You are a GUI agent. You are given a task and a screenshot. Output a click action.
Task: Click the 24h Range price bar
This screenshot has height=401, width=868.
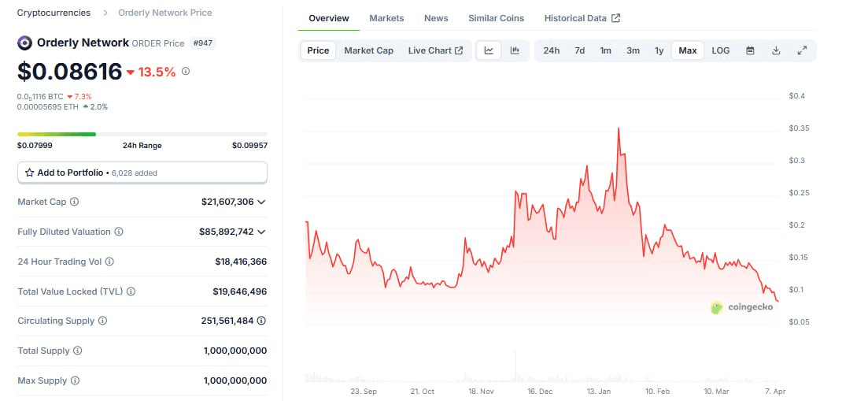(142, 134)
